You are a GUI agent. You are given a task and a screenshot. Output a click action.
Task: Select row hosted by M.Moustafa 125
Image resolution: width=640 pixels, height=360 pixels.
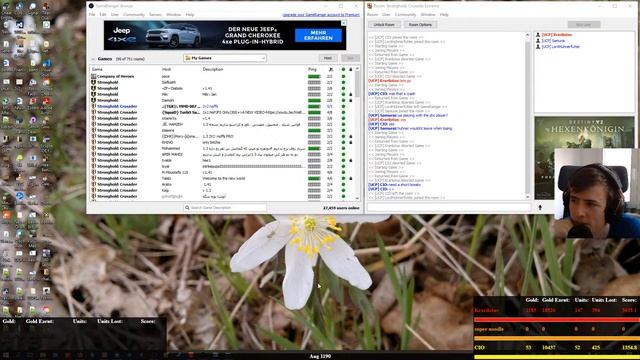[x=223, y=172]
